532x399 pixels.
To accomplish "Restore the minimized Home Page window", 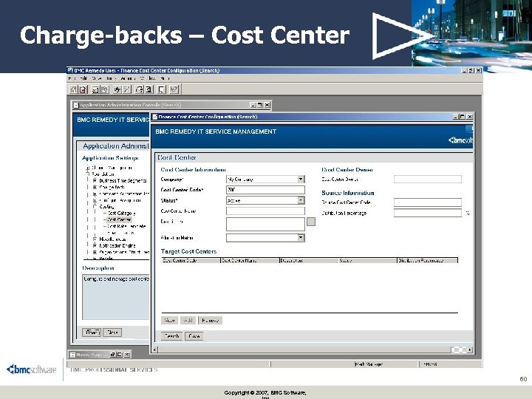I will [114, 355].
